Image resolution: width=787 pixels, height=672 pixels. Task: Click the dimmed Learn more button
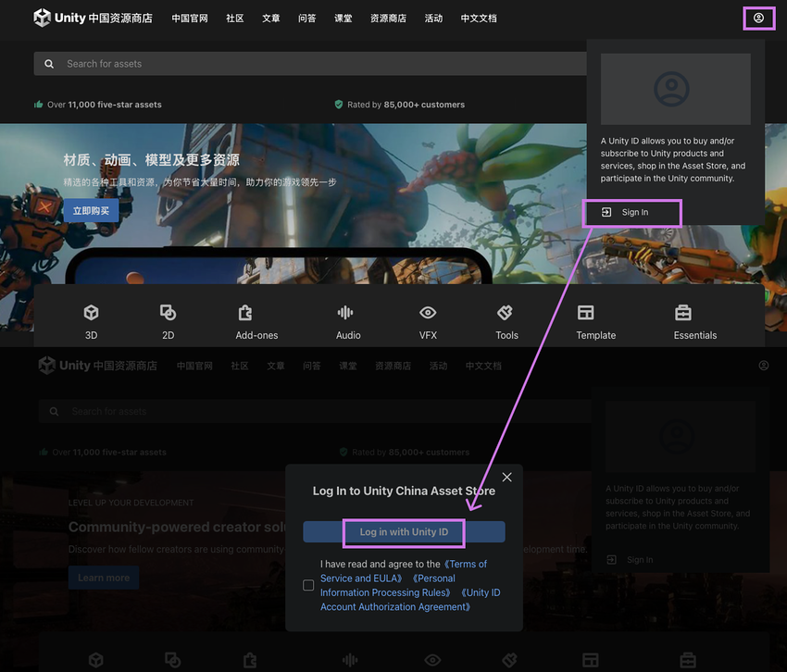pyautogui.click(x=104, y=578)
